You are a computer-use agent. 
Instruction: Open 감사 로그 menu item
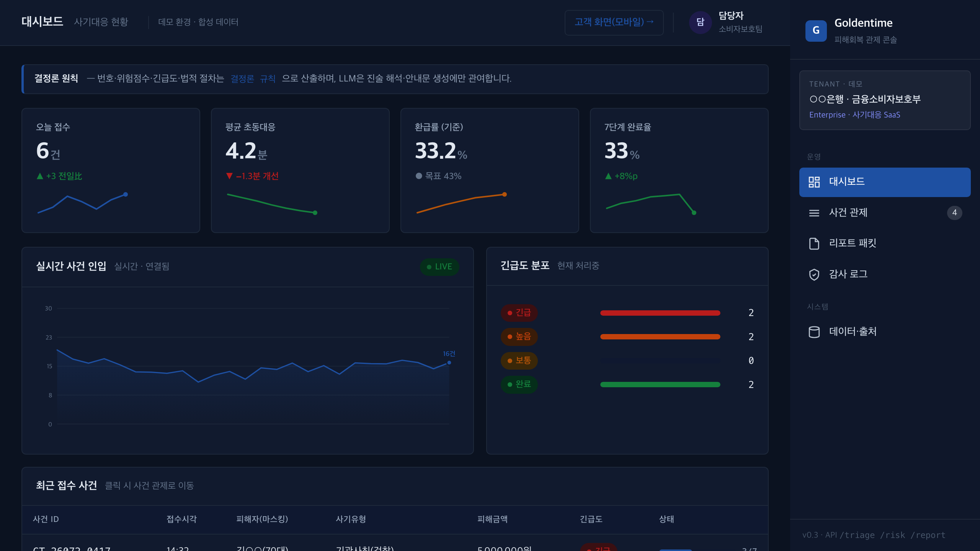pos(885,274)
